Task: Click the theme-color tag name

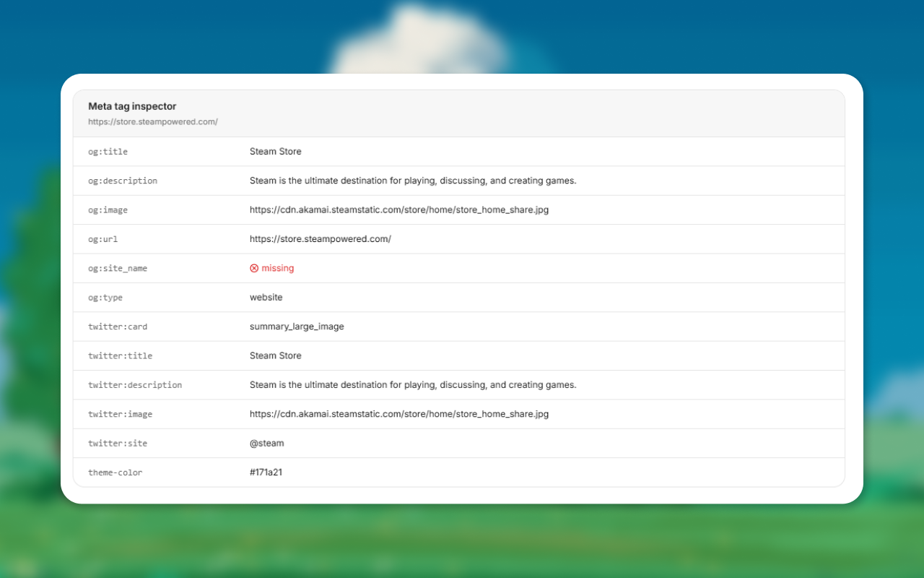Action: [x=115, y=473]
